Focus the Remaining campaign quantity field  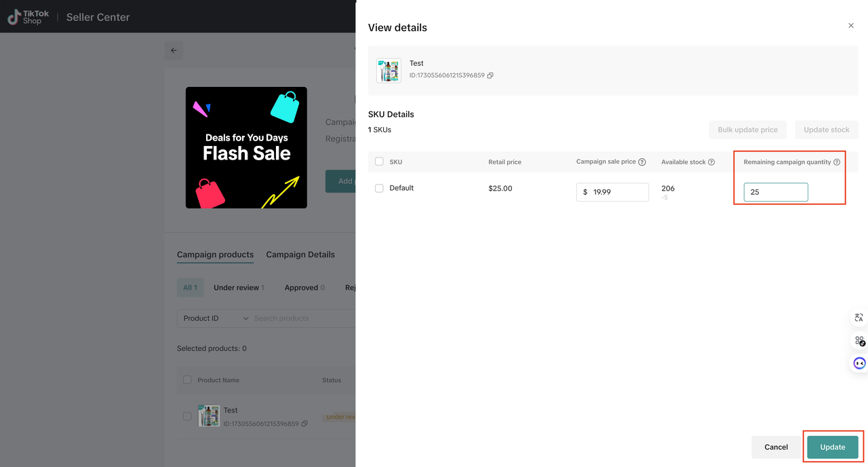pyautogui.click(x=775, y=192)
